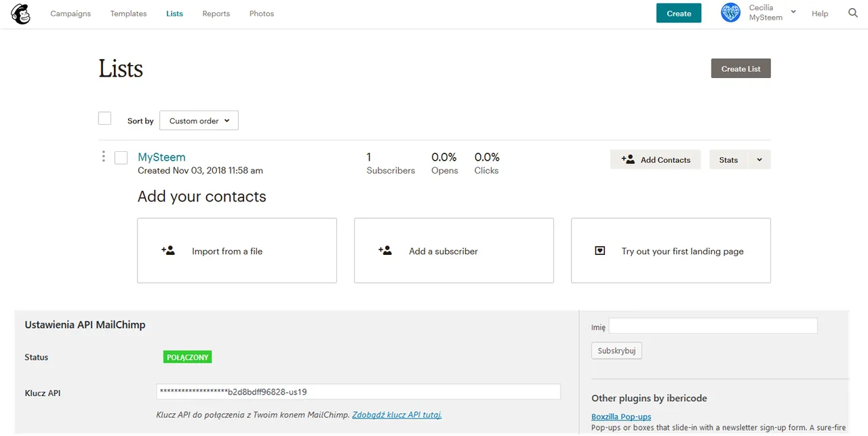Open the Custom order sort dropdown
Screen dimensions: 868x436
pyautogui.click(x=199, y=121)
